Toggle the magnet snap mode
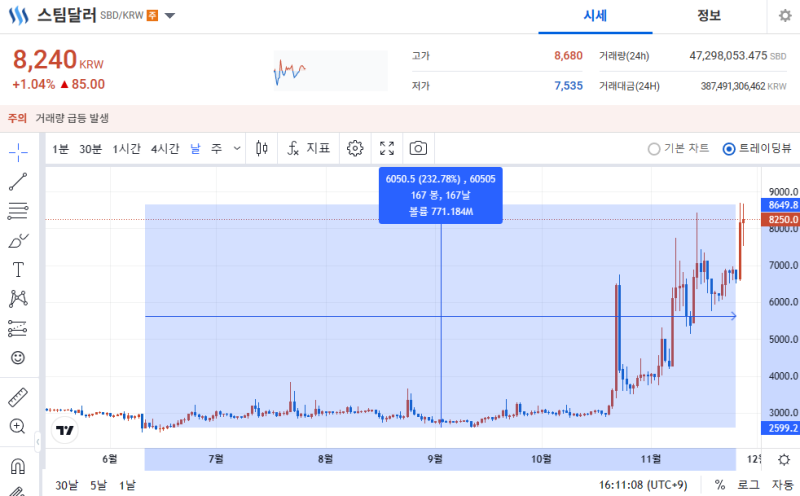This screenshot has height=496, width=800. coord(18,466)
